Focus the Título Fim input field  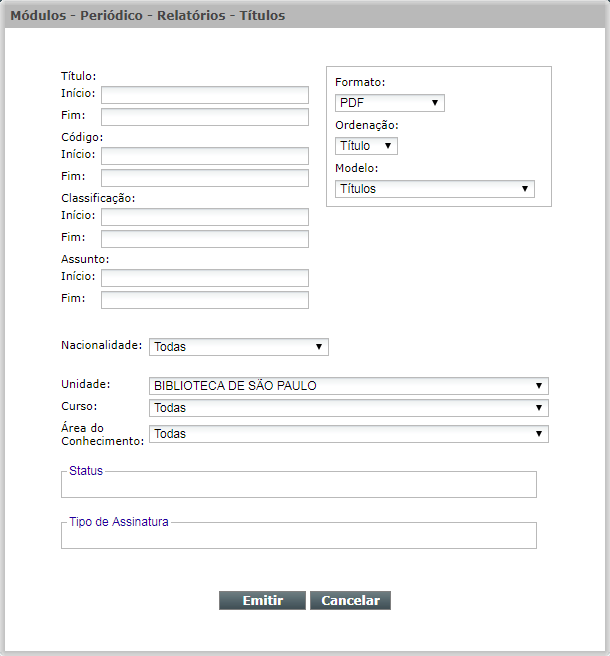pyautogui.click(x=205, y=117)
